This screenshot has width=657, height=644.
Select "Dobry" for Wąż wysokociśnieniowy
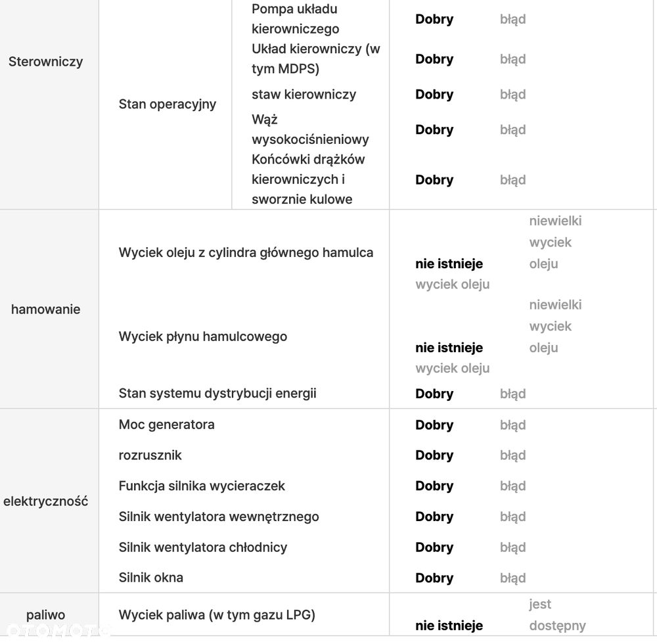(x=434, y=130)
